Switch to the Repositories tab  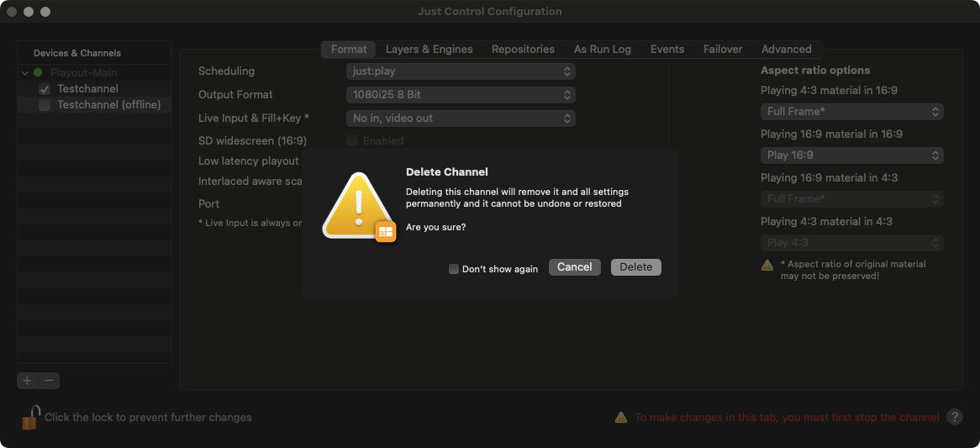click(523, 50)
